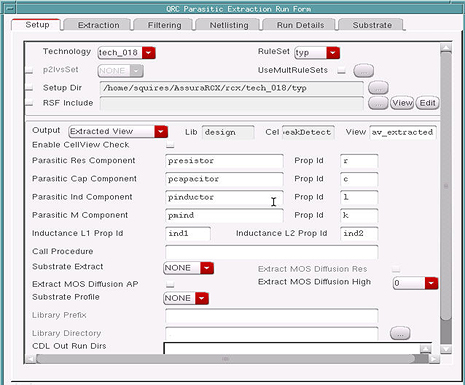The width and height of the screenshot is (465, 385).
Task: Toggle Extract MOS Diffusion Res checkbox
Action: click(x=396, y=269)
